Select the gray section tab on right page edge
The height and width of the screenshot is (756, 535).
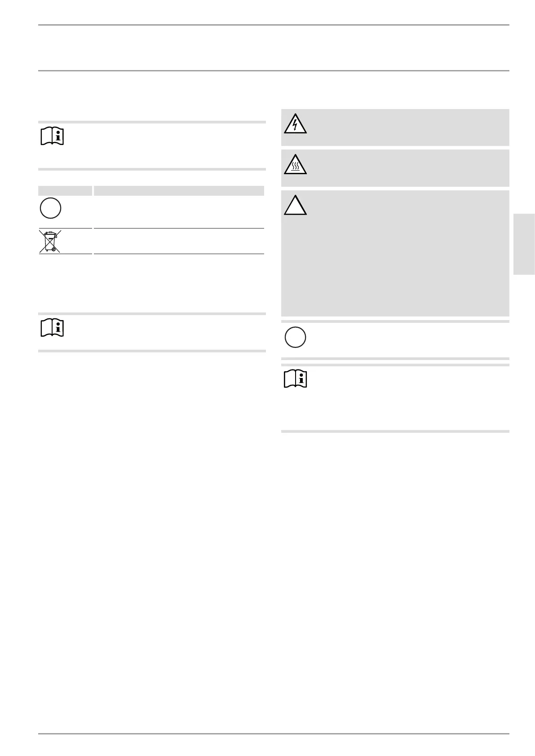(x=524, y=244)
